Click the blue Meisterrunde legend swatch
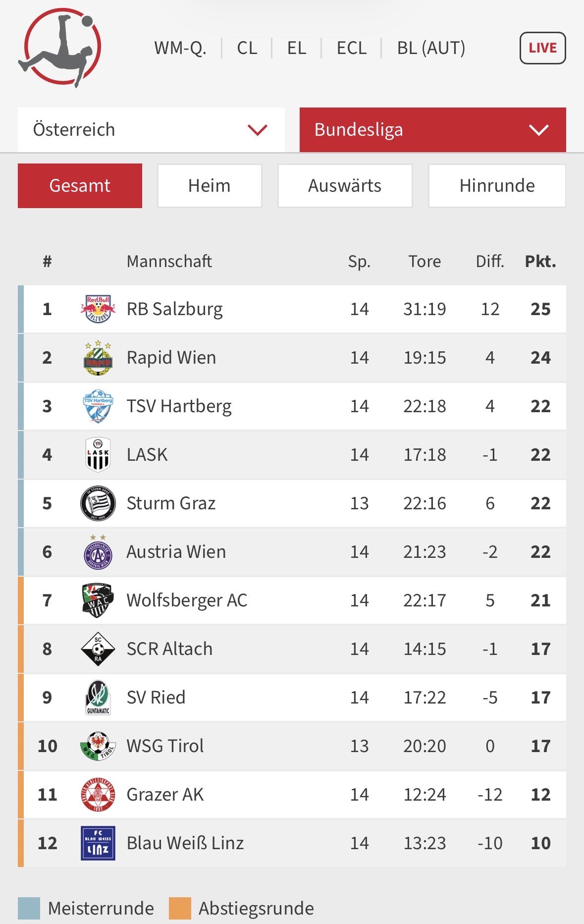Image resolution: width=584 pixels, height=924 pixels. pos(29,908)
